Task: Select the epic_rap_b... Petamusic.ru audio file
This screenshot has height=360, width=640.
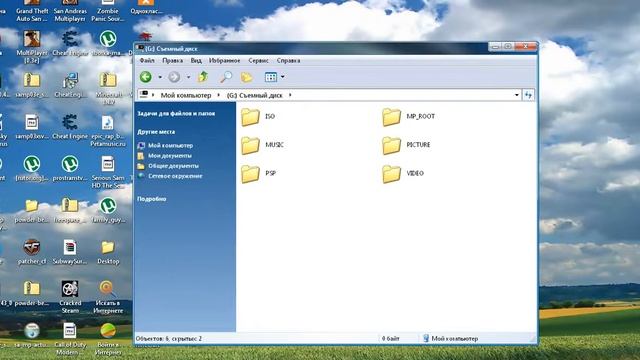Action: [108, 131]
